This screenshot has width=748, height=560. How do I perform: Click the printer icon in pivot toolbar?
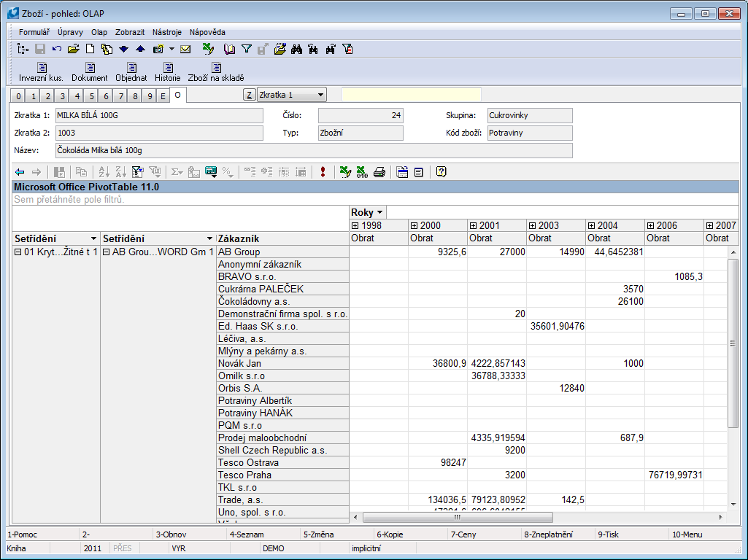[379, 172]
